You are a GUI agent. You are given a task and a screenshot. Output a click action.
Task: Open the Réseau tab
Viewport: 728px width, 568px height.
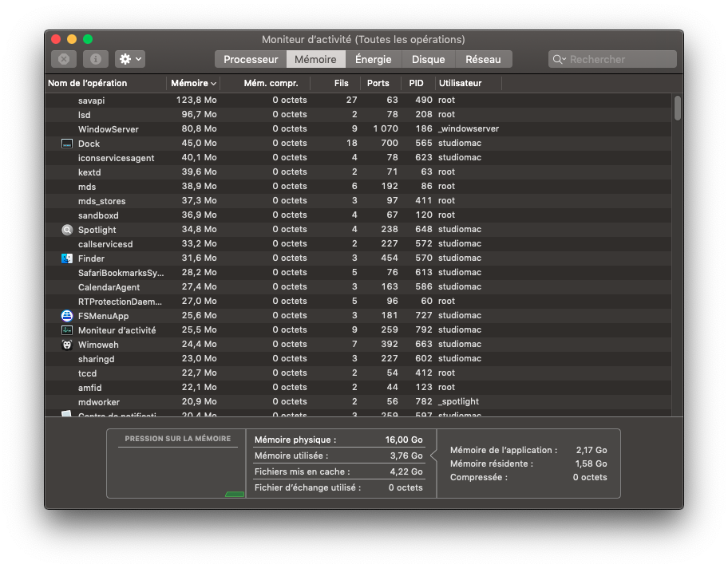[x=483, y=59]
